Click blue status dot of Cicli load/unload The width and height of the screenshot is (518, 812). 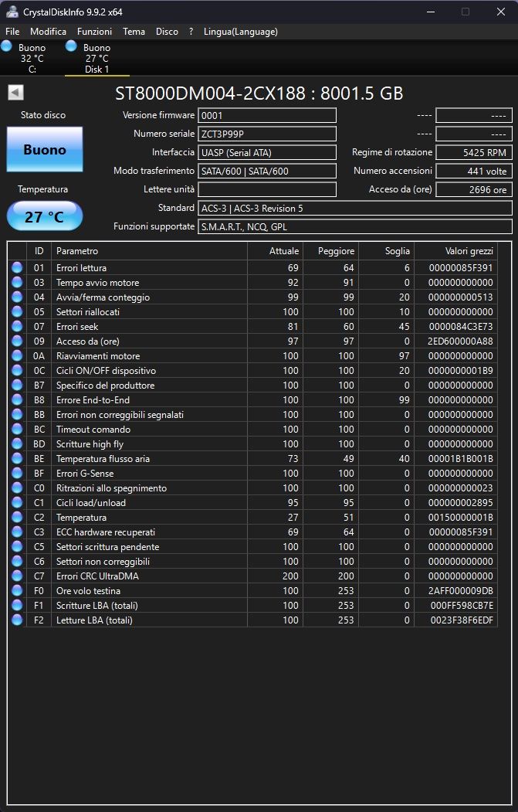point(17,502)
